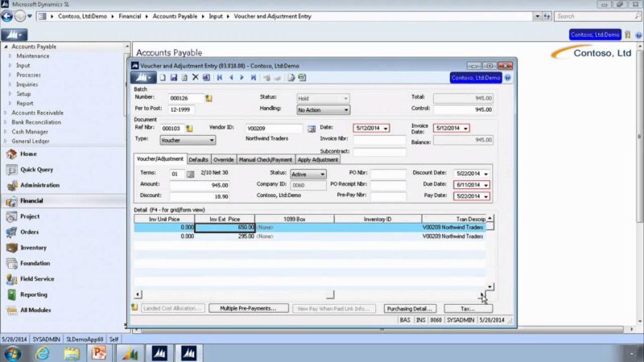Open the Terms lookup icon

tap(190, 175)
